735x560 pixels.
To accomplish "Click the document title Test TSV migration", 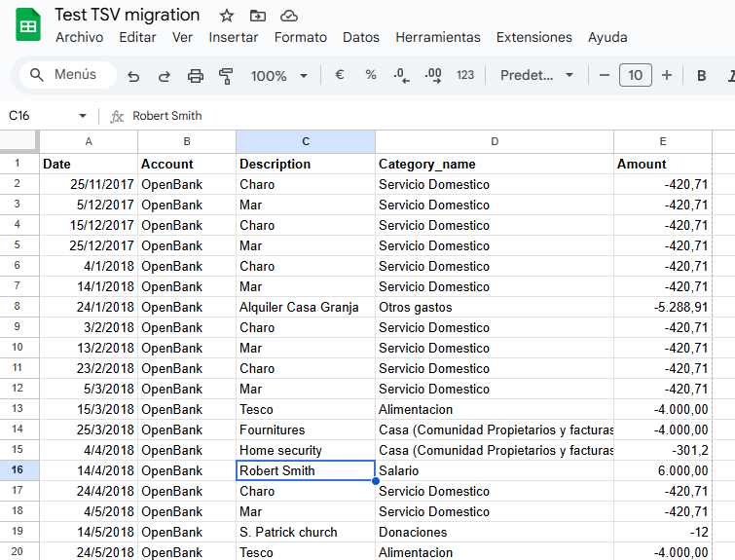I will (x=127, y=15).
